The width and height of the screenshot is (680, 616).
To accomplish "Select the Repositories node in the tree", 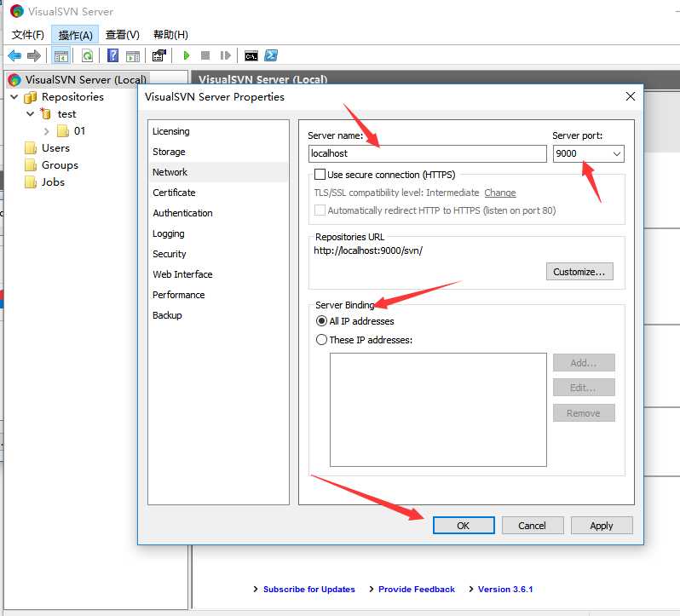I will (x=72, y=96).
